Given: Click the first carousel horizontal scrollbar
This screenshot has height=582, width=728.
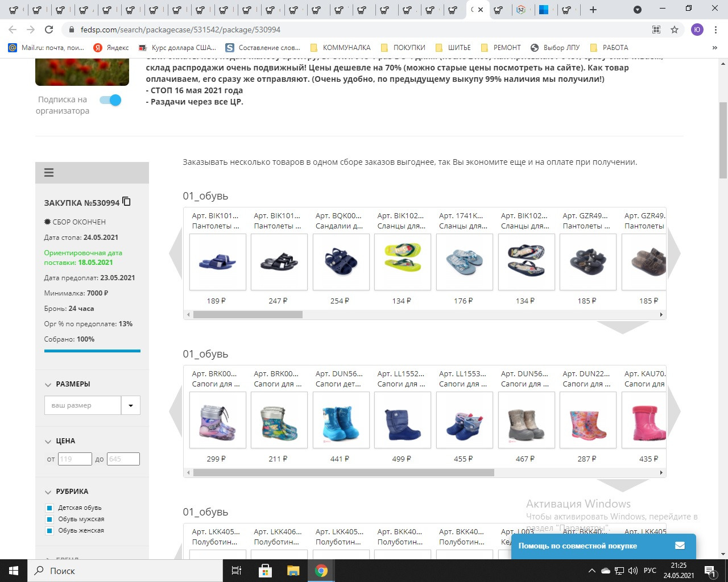Looking at the screenshot, I should pos(248,314).
